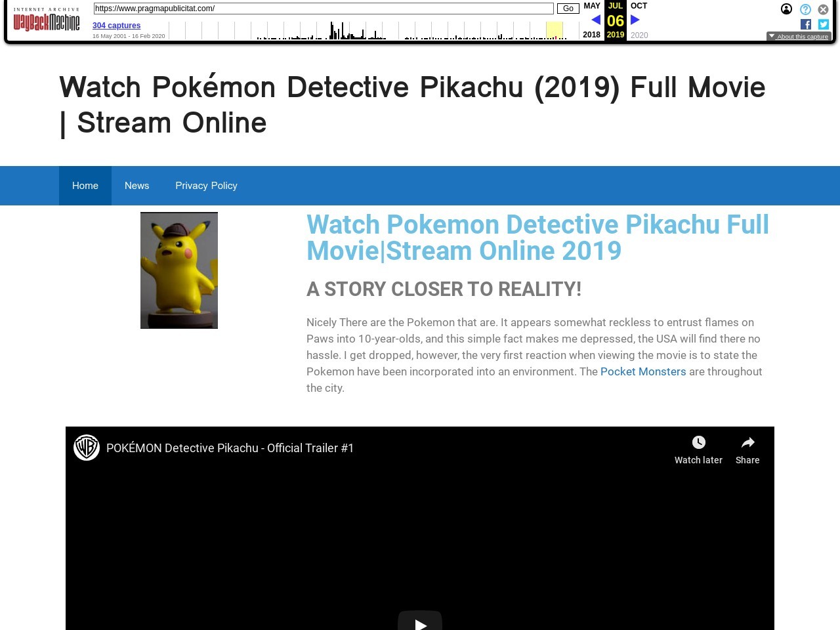
Task: Go to next capture with right arrow
Action: [635, 20]
